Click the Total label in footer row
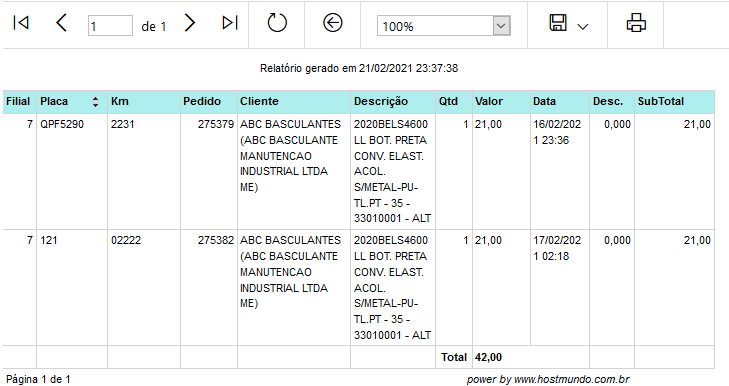Image resolution: width=729 pixels, height=386 pixels. 454,357
